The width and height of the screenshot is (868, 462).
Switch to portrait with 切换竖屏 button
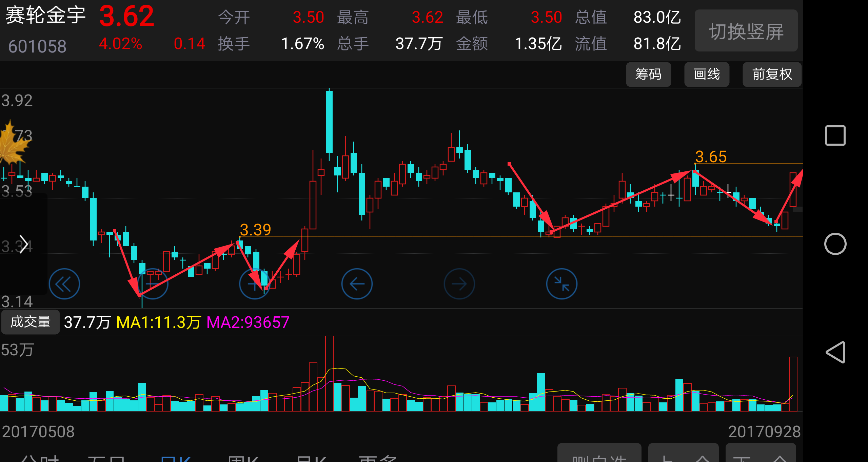pos(746,31)
